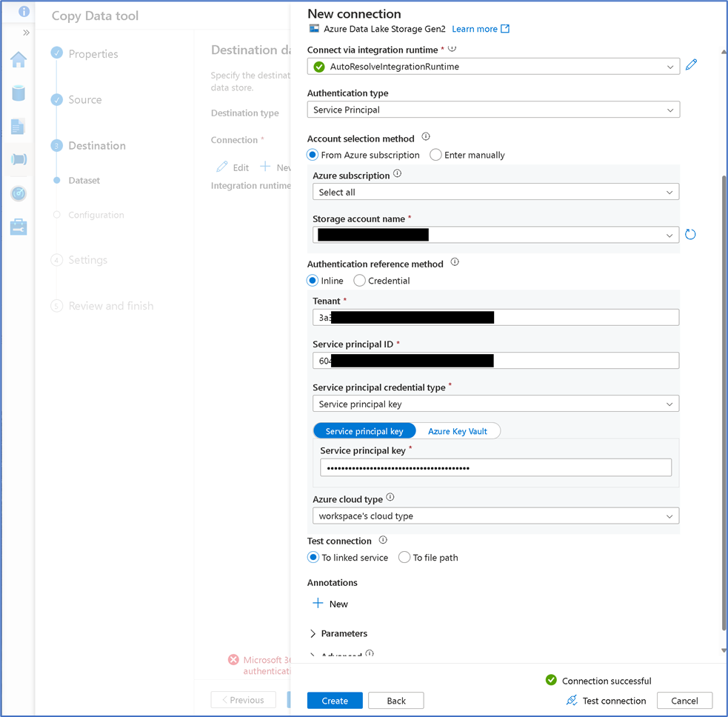Click the Previous button in wizard
728x717 pixels.
244,700
